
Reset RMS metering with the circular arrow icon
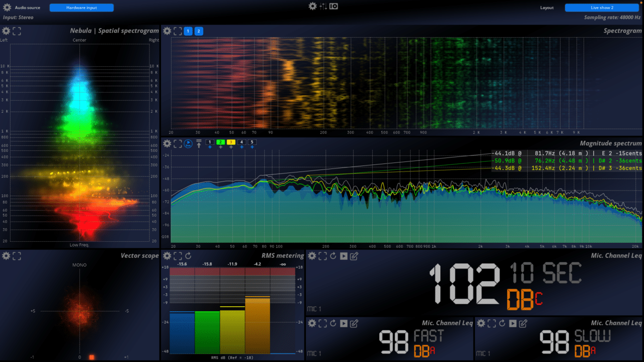[188, 256]
